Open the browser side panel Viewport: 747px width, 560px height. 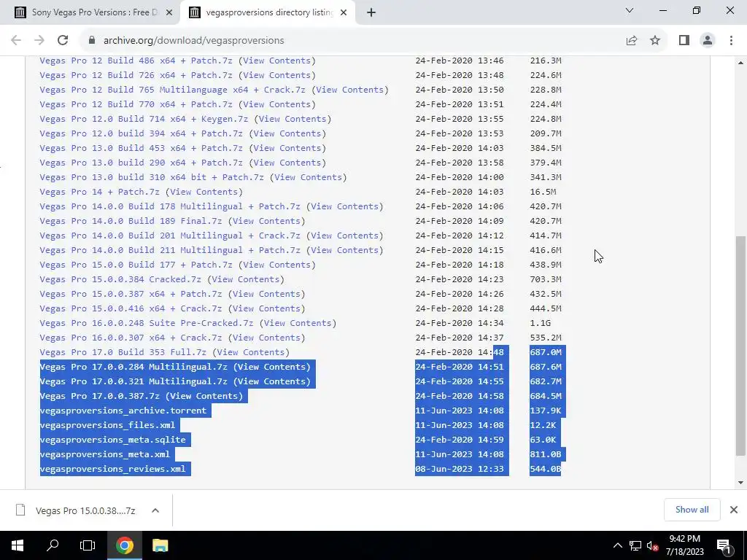tap(684, 41)
